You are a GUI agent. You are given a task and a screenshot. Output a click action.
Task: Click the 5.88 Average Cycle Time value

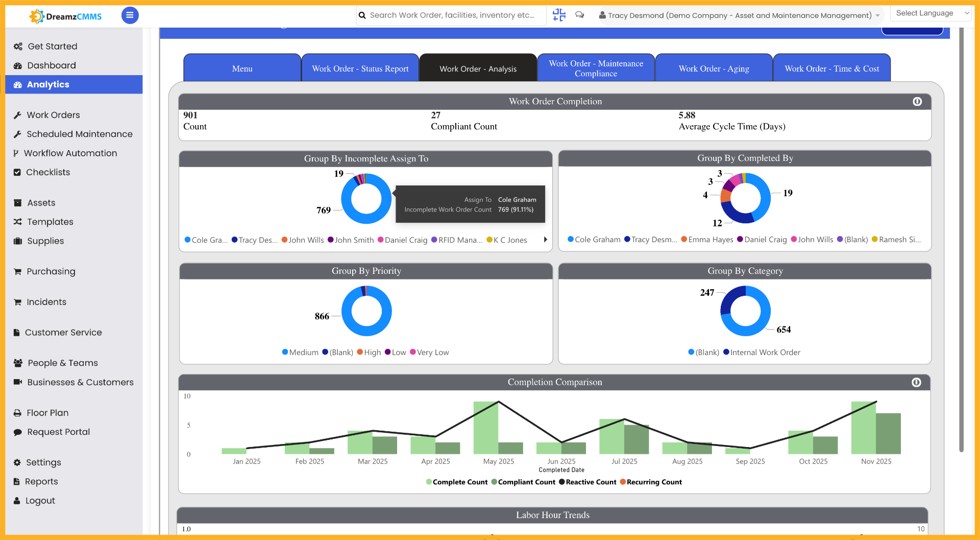(687, 115)
